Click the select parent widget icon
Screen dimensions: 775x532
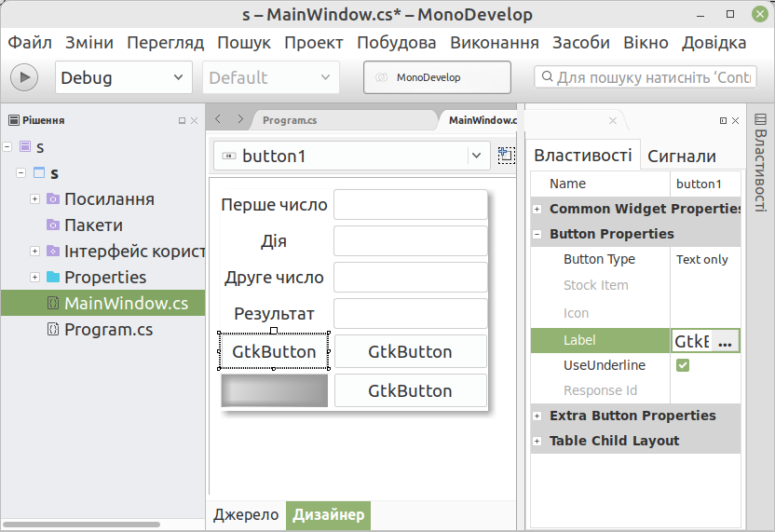tap(506, 156)
